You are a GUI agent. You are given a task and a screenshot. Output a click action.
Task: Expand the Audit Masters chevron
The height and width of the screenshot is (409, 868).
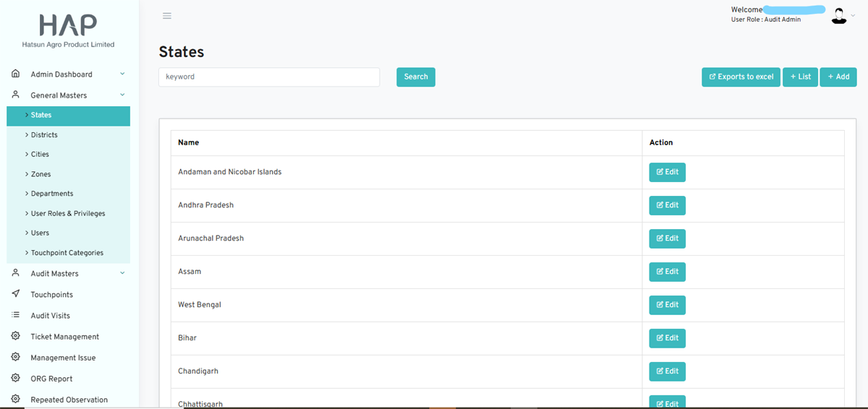tap(122, 273)
